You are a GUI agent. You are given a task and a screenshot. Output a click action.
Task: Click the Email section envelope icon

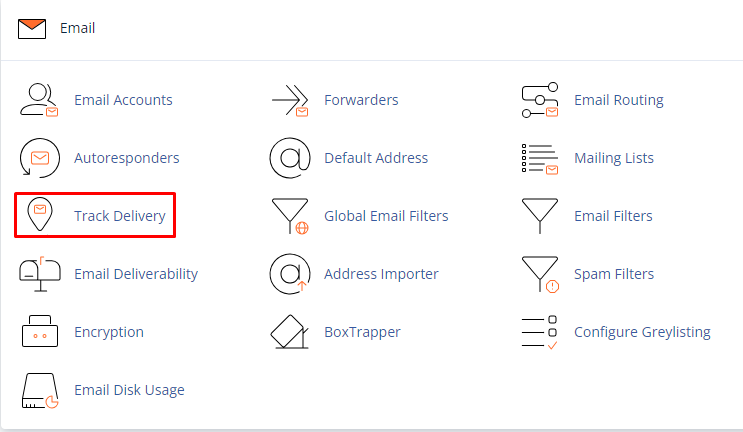click(32, 28)
